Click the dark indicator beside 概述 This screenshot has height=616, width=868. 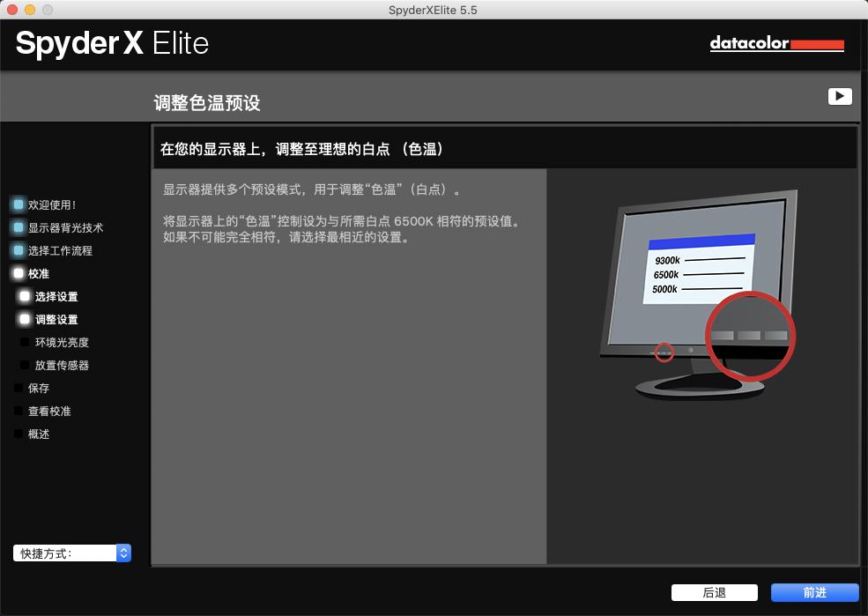click(19, 434)
